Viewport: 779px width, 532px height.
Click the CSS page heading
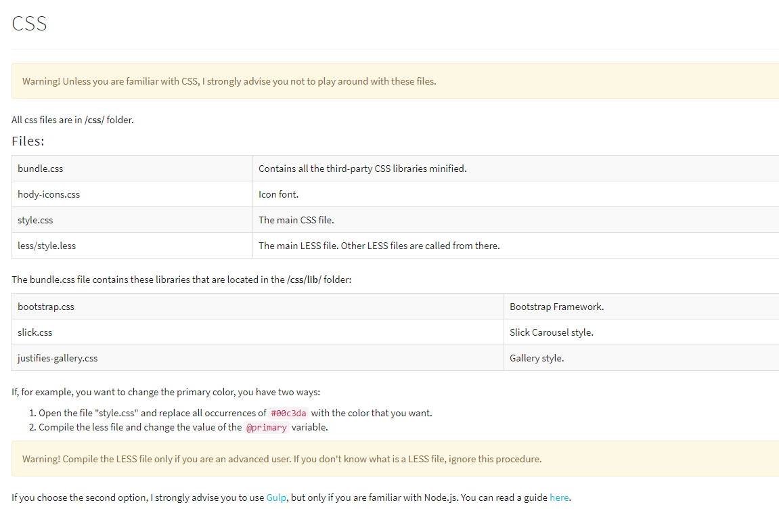(29, 24)
